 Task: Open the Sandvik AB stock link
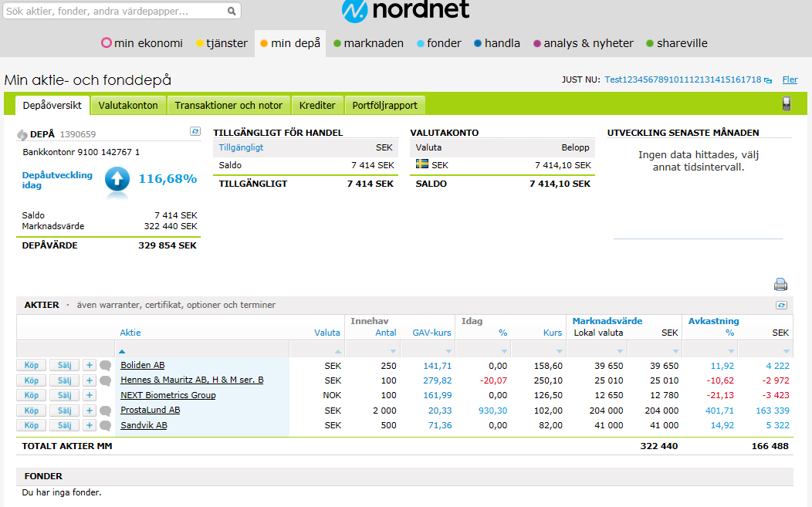coord(144,425)
